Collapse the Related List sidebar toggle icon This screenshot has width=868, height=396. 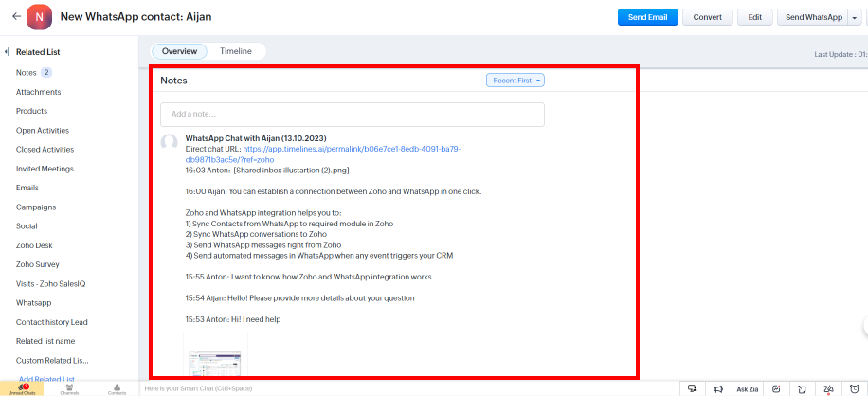7,52
